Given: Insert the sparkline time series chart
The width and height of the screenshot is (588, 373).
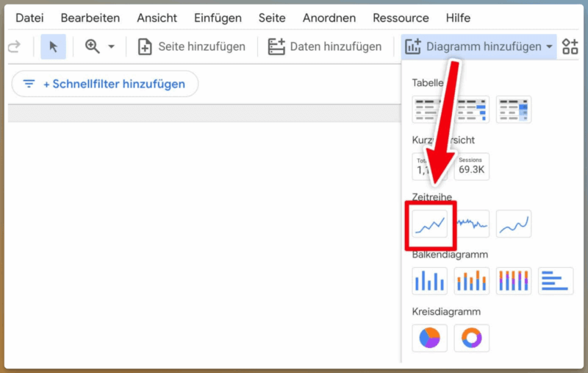Looking at the screenshot, I should 471,224.
